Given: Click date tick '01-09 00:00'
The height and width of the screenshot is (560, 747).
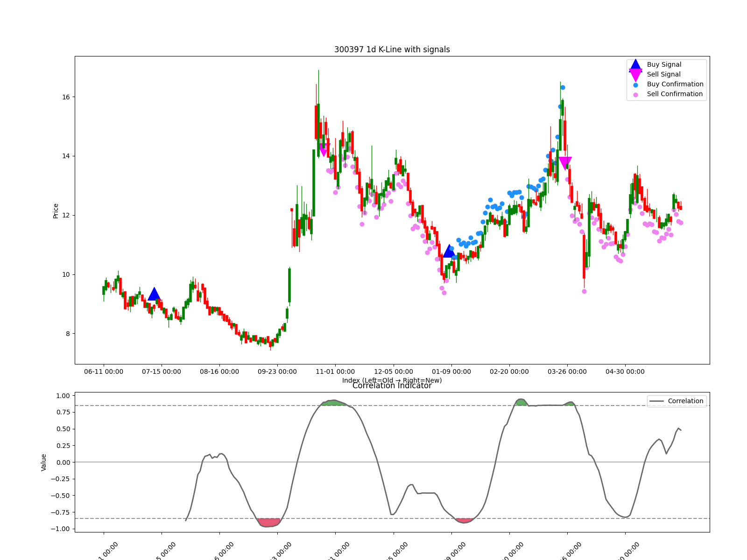Looking at the screenshot, I should click(x=451, y=372).
